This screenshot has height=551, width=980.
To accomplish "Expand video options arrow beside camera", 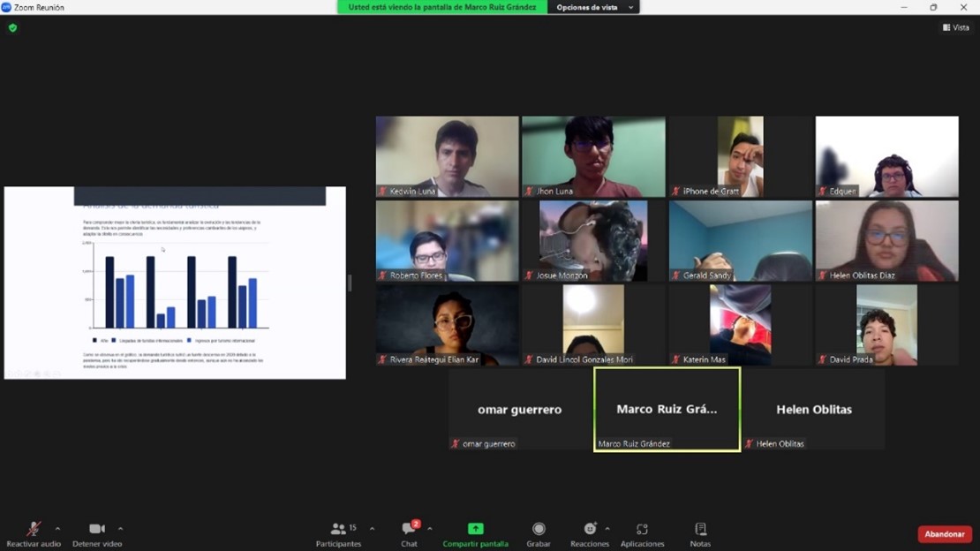I will pyautogui.click(x=121, y=529).
